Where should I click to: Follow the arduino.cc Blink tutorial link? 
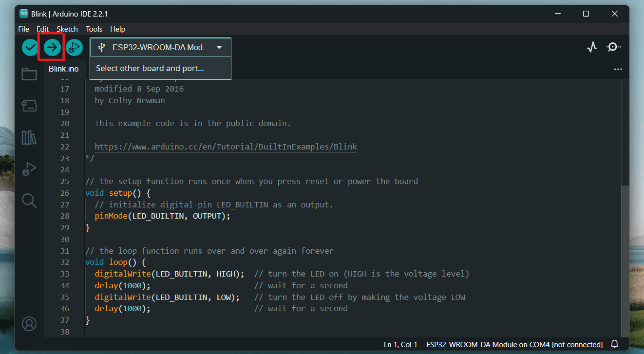226,147
